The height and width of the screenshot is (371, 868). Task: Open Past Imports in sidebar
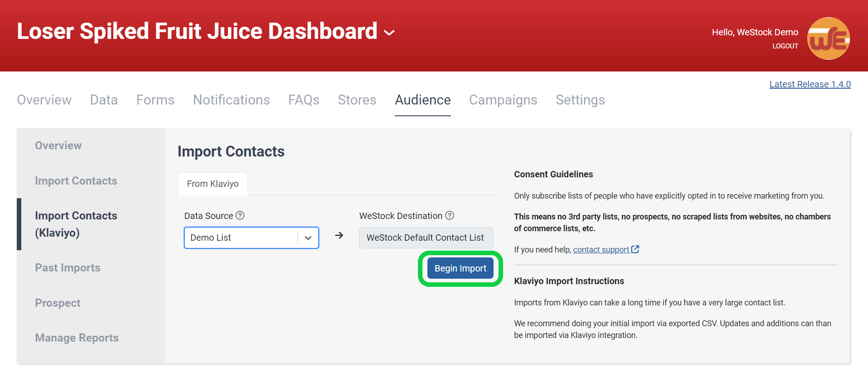68,268
